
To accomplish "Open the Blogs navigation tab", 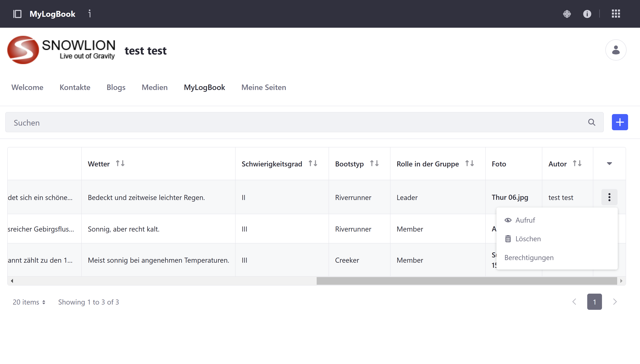I will tap(116, 87).
